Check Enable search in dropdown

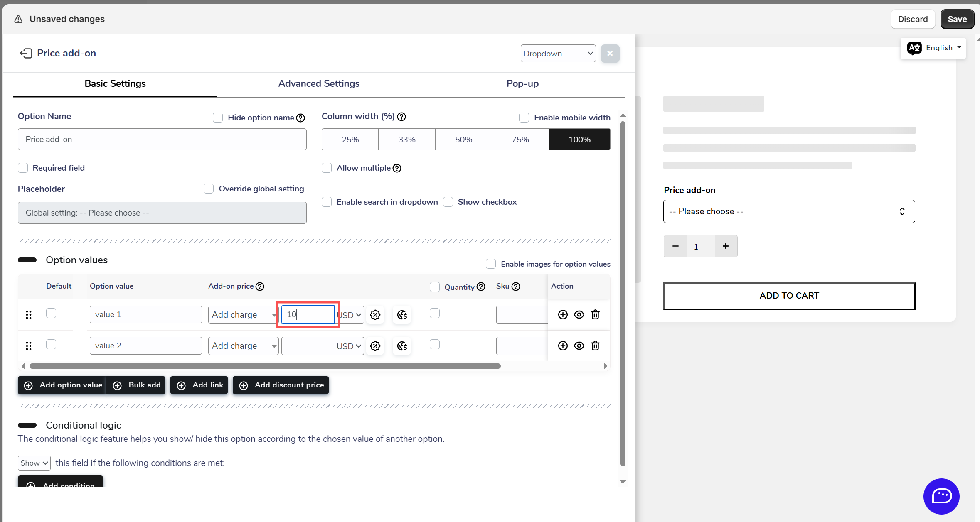click(327, 202)
